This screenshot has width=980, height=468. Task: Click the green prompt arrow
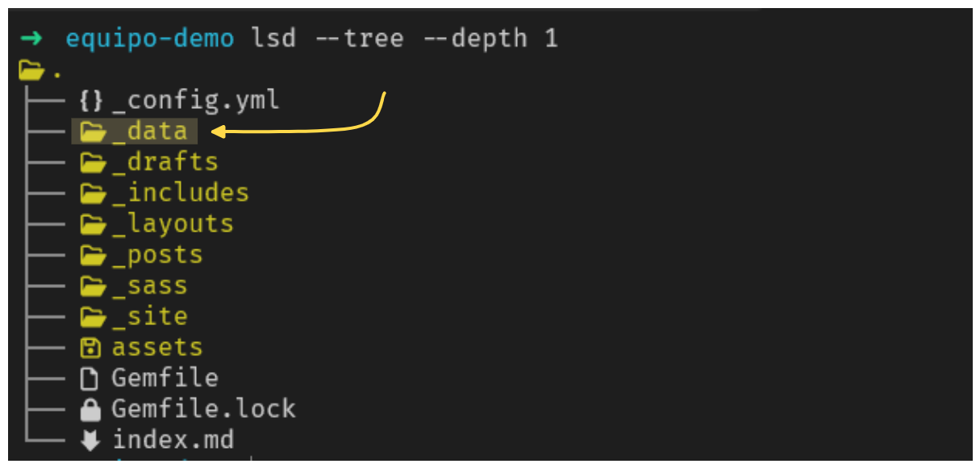pyautogui.click(x=31, y=39)
